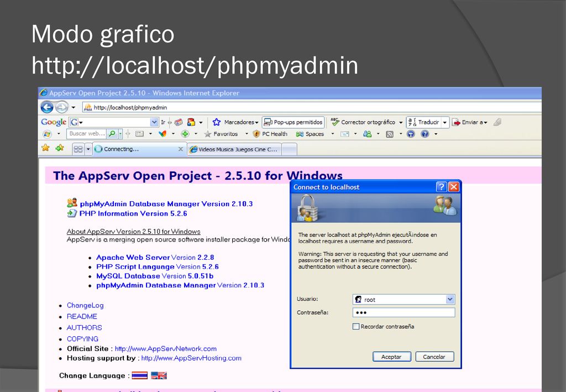This screenshot has height=392, width=566.
Task: Open the Google search box history dropdown
Action: point(154,122)
